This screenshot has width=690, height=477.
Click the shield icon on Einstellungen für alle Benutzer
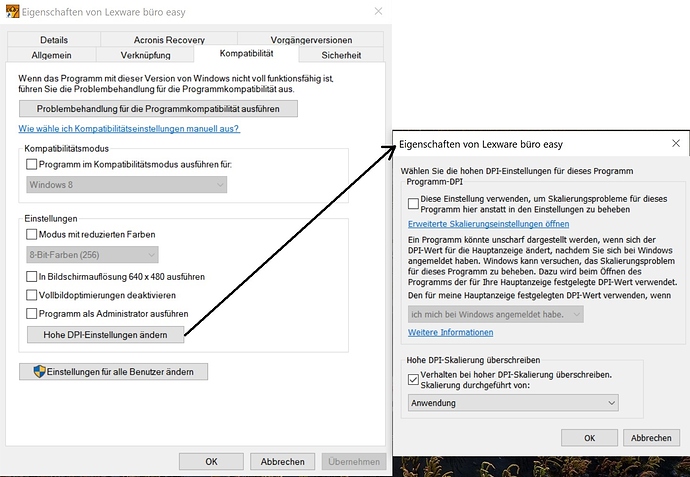point(40,371)
